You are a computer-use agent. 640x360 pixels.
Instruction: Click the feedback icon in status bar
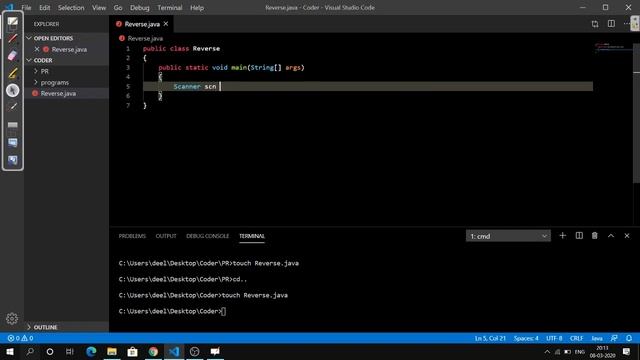(614, 338)
